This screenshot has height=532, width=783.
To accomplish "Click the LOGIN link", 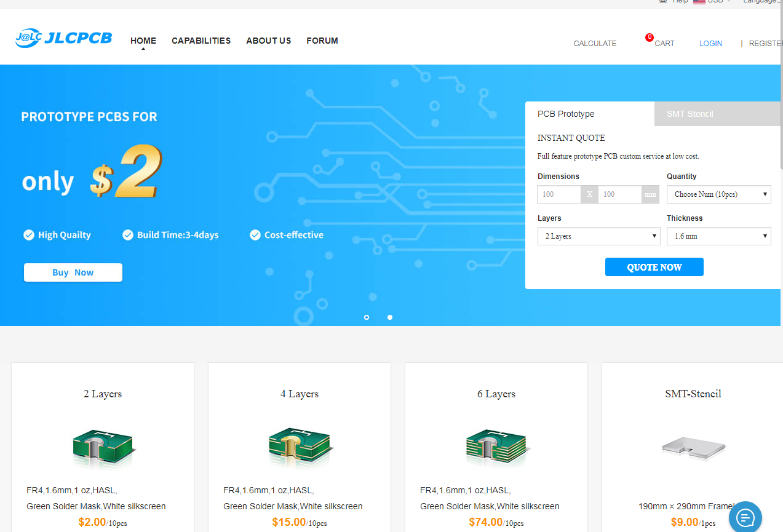I will 710,44.
